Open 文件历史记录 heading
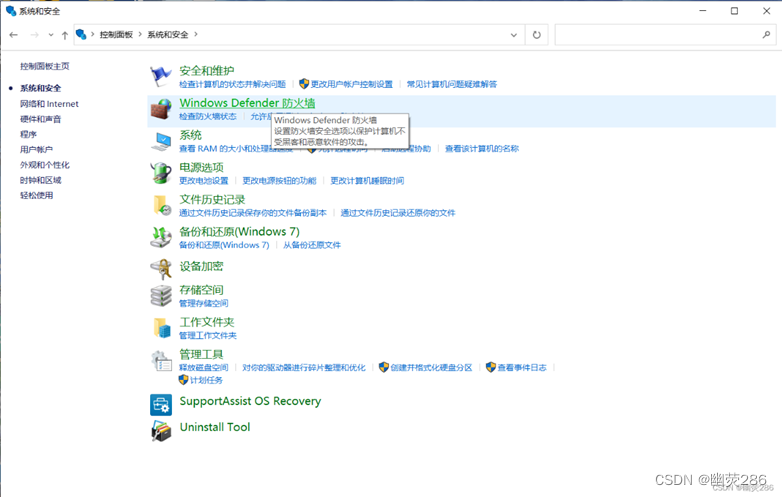 coord(212,200)
